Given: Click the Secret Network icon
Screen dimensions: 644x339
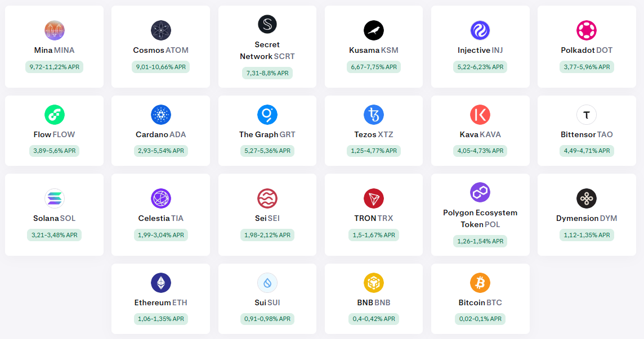Looking at the screenshot, I should (267, 24).
